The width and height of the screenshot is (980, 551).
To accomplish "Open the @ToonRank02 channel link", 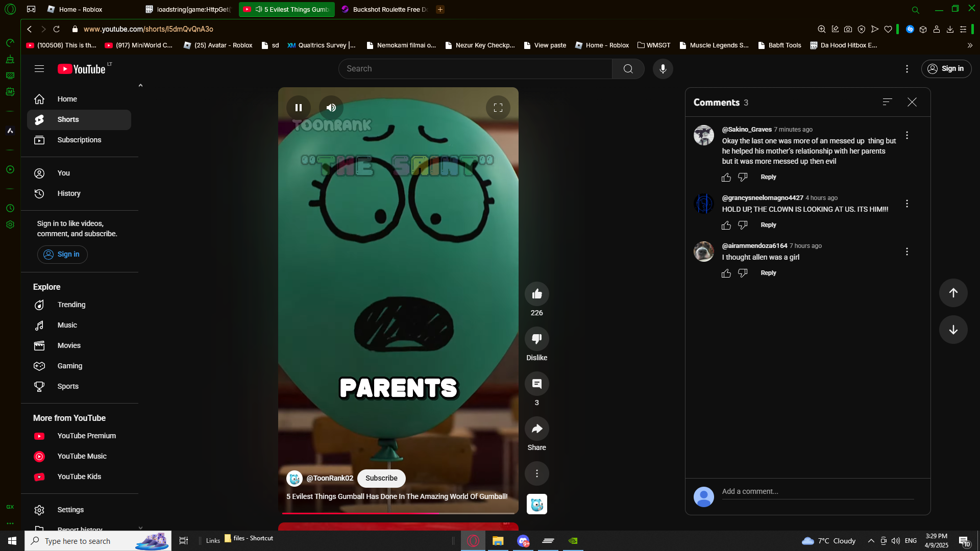I will 330,478.
